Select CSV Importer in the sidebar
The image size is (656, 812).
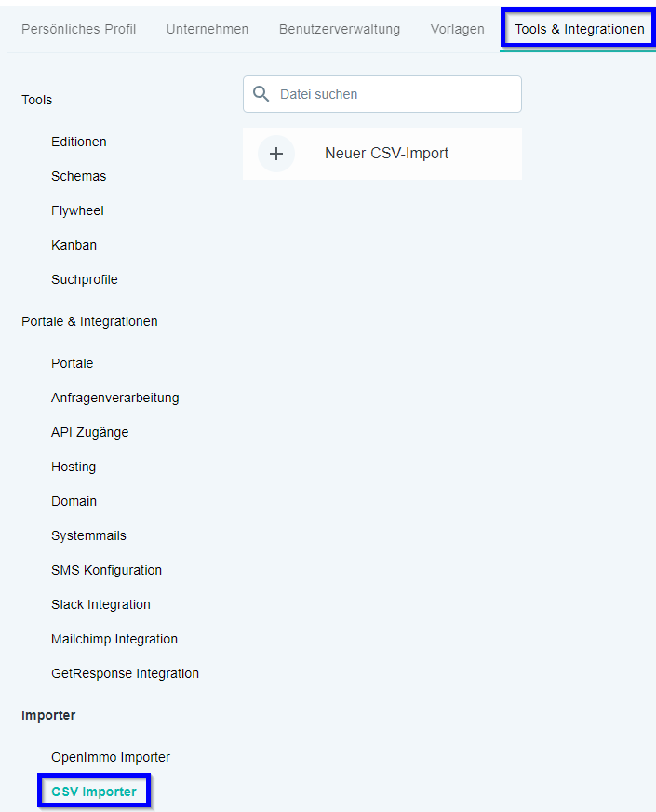point(94,792)
